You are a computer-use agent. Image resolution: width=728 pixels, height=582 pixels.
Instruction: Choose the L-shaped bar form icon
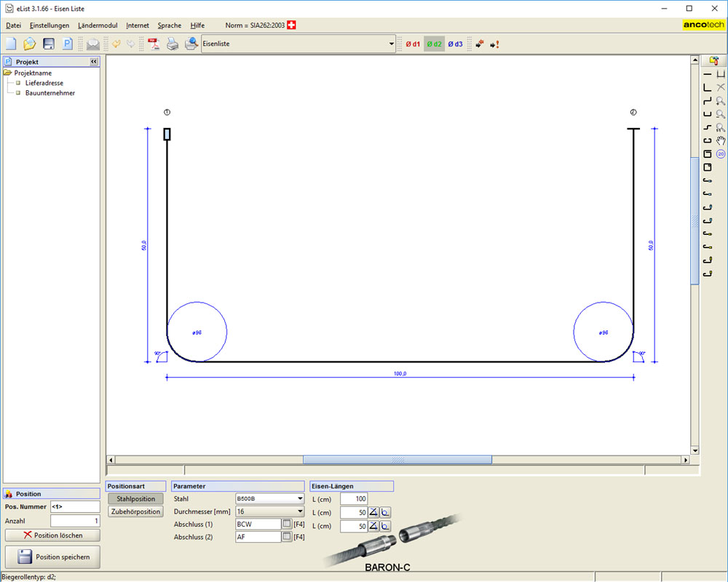707,87
